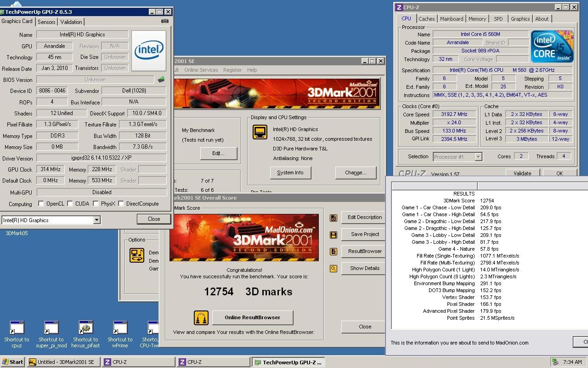588x368 pixels.
Task: Switch to the About tab in CPU-Z
Action: pos(542,19)
